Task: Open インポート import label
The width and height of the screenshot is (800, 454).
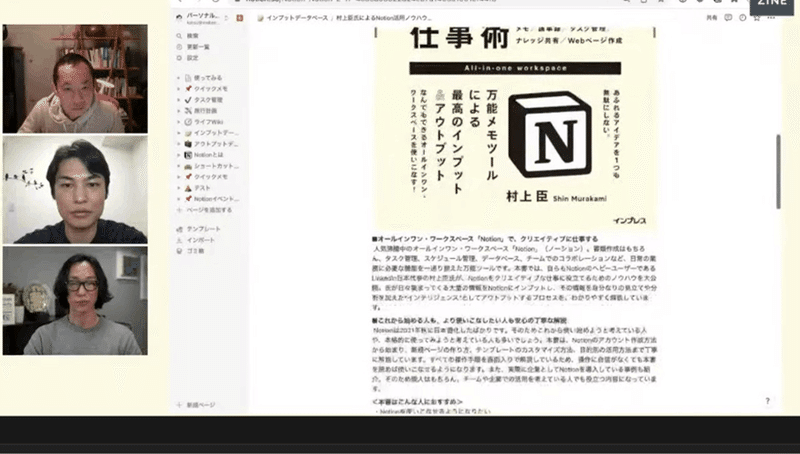Action: [x=201, y=240]
